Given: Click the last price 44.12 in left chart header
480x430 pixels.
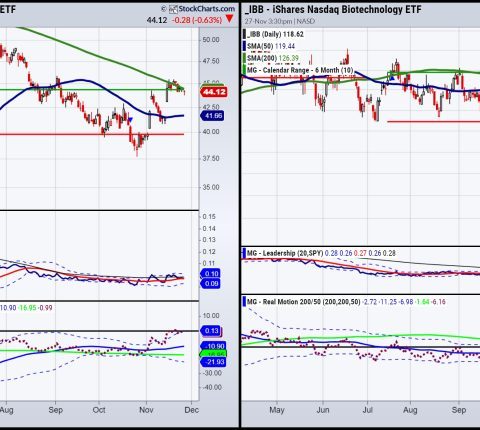Looking at the screenshot, I should pyautogui.click(x=157, y=20).
